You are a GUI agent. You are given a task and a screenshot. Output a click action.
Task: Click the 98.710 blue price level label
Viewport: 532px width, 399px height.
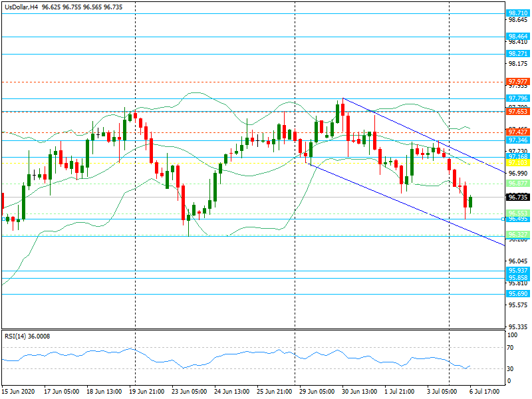(x=517, y=13)
